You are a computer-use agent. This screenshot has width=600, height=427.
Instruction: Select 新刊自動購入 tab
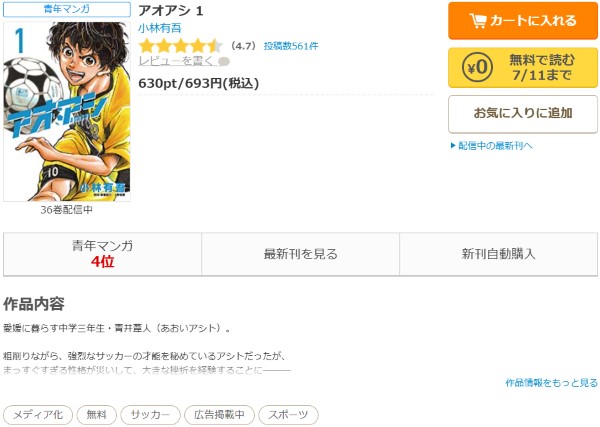(498, 254)
